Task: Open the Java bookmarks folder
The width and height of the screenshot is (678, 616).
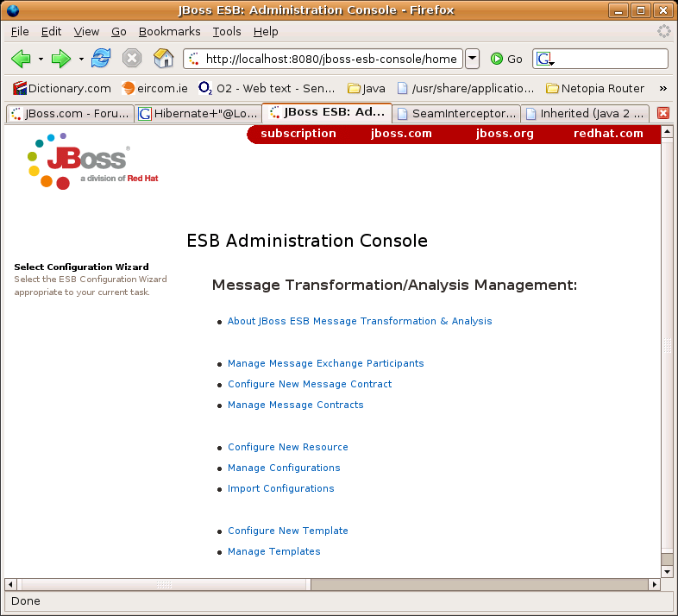Action: (367, 88)
